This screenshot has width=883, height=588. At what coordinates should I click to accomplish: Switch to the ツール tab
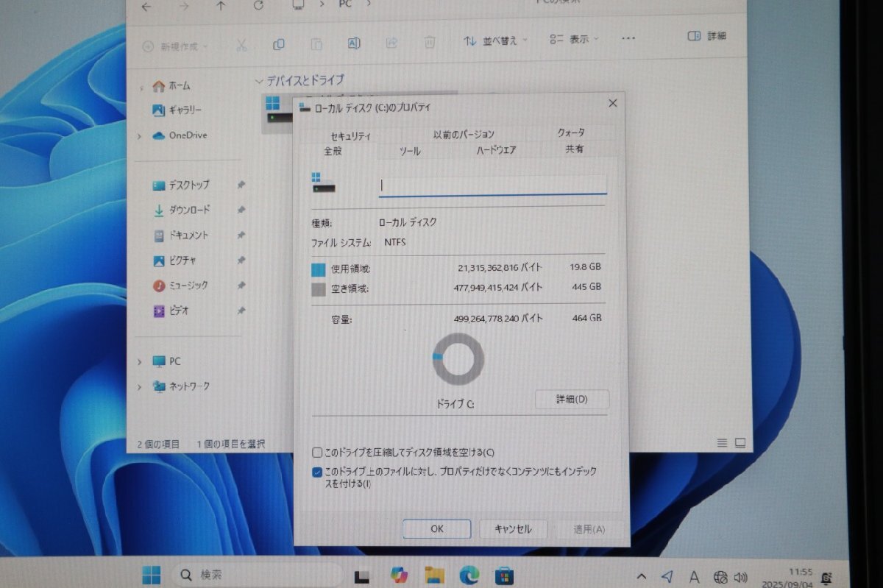click(x=410, y=152)
